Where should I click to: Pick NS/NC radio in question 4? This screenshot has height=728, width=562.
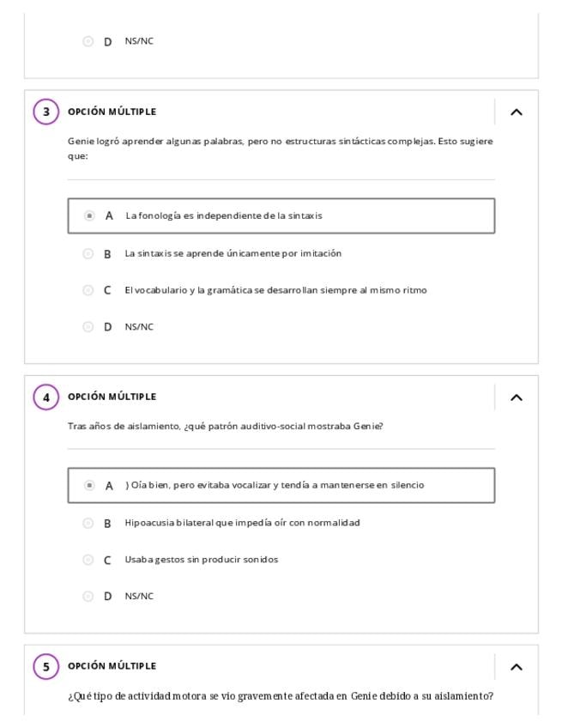coord(88,597)
